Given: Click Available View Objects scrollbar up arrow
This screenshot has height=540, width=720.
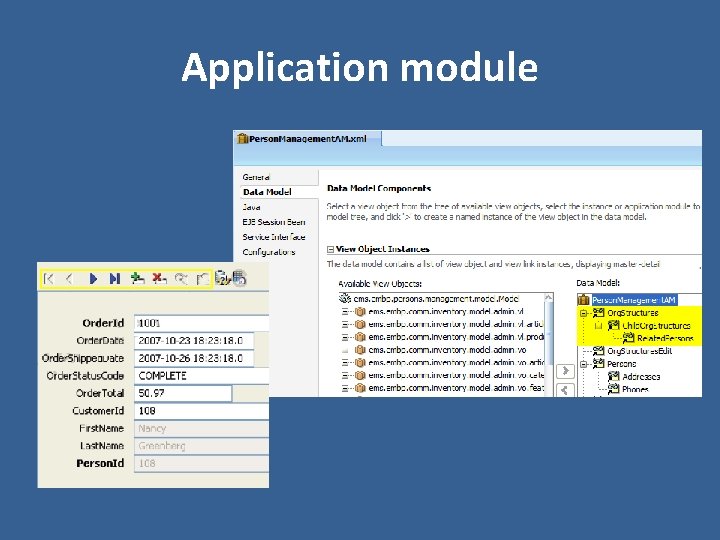Looking at the screenshot, I should click(548, 298).
